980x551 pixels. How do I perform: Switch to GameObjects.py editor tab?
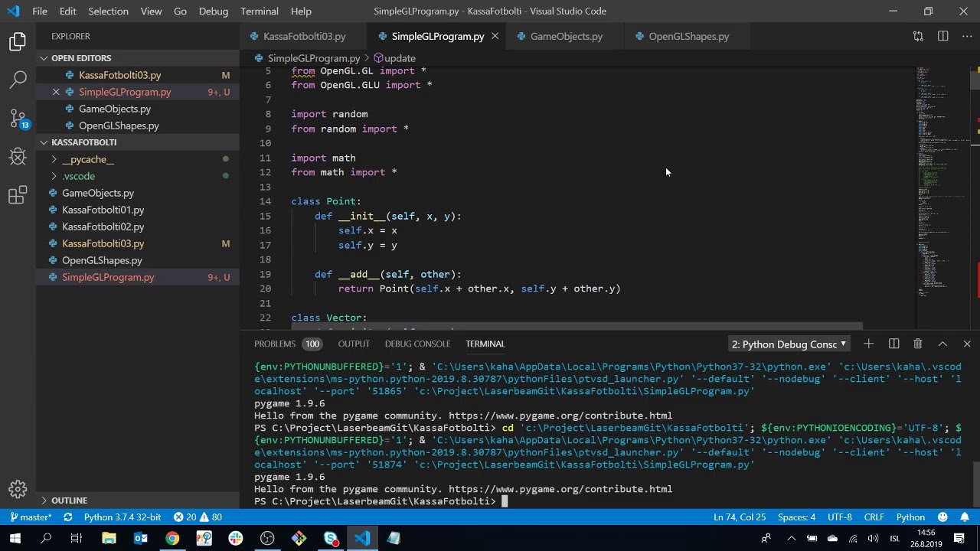point(566,36)
